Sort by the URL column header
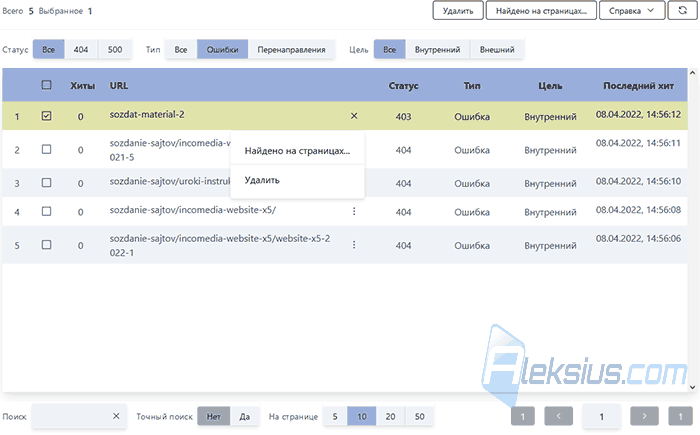This screenshot has height=435, width=700. (x=119, y=85)
